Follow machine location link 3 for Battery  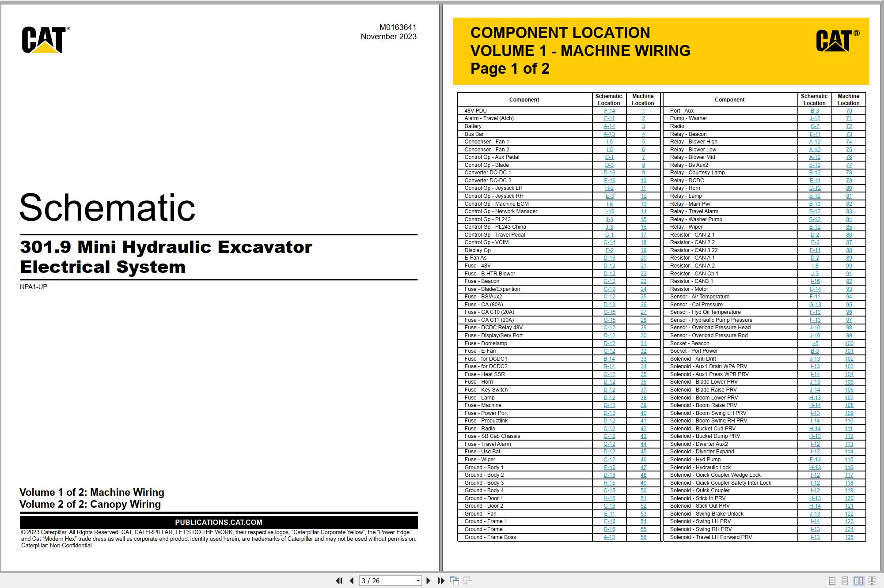[x=643, y=126]
